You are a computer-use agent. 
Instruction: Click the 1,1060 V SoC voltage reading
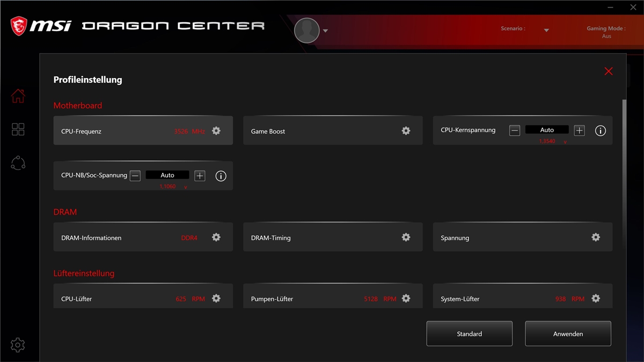173,187
